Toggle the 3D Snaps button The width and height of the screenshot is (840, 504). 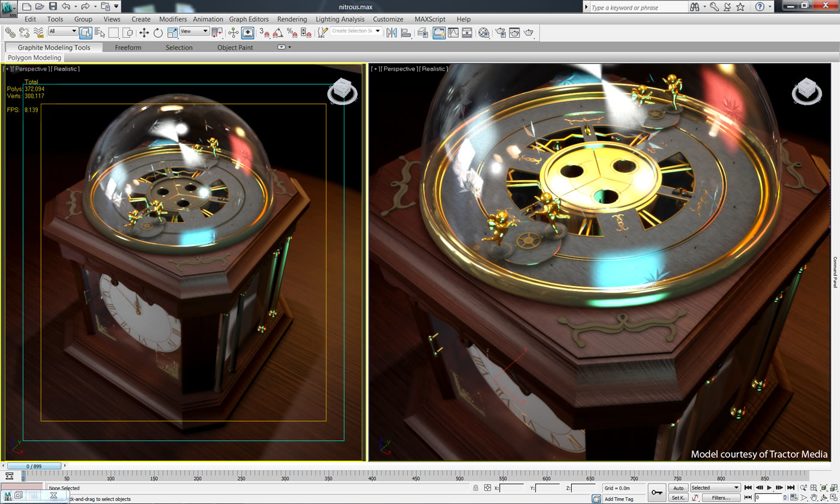[x=265, y=32]
